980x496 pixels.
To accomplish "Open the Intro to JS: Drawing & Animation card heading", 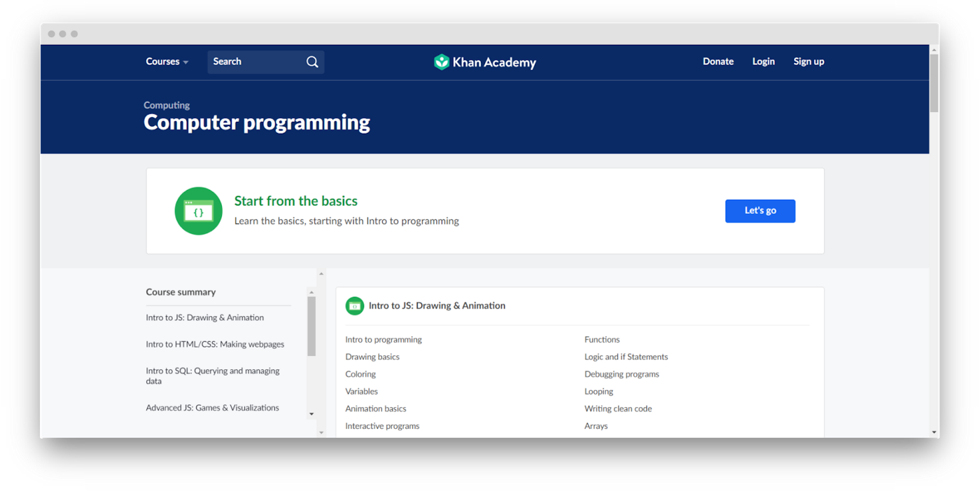I will 437,305.
